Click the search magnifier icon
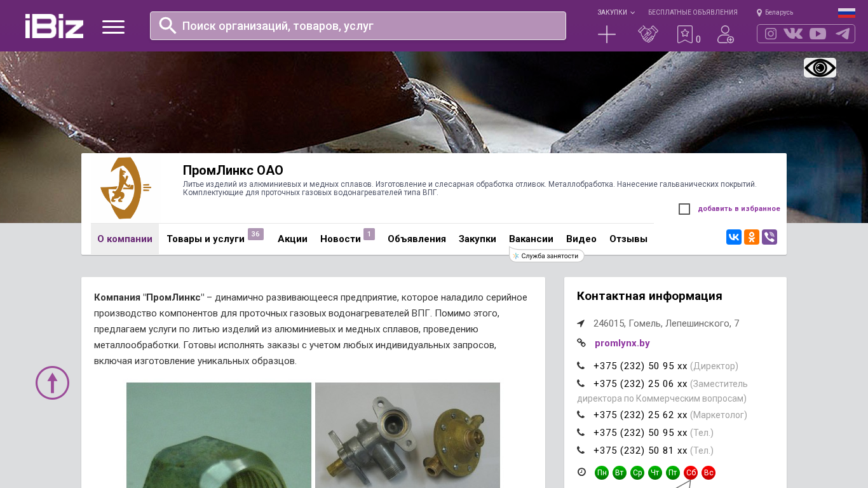Screen dimensions: 868x488 click(168, 25)
